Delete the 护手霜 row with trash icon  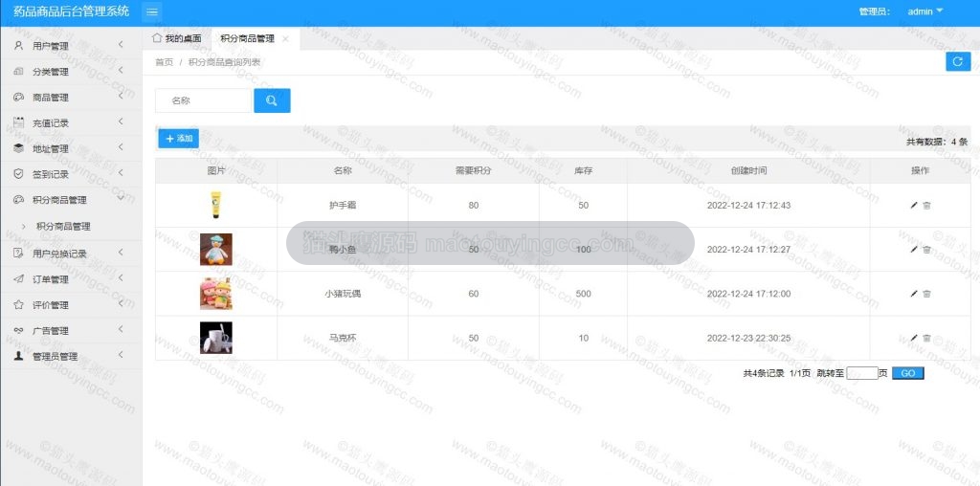tap(926, 205)
